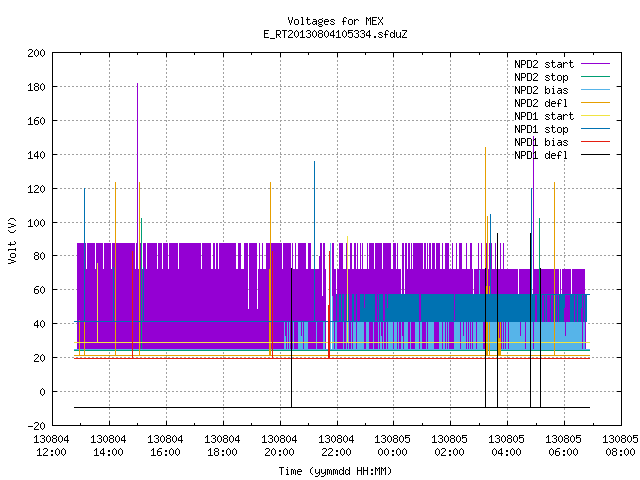Viewport: 640px width, 480px height.
Task: Click the x-axis tick label 130804 18:00
Action: [222, 446]
